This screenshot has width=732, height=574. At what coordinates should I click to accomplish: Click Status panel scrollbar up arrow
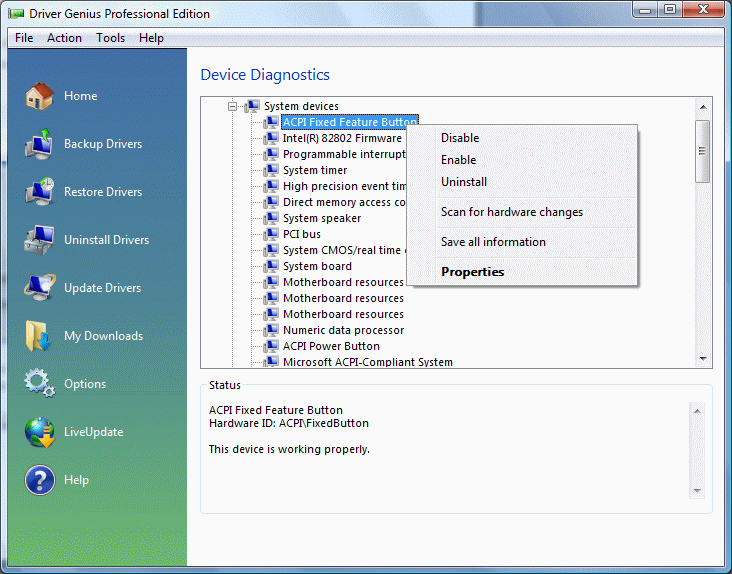coord(697,409)
